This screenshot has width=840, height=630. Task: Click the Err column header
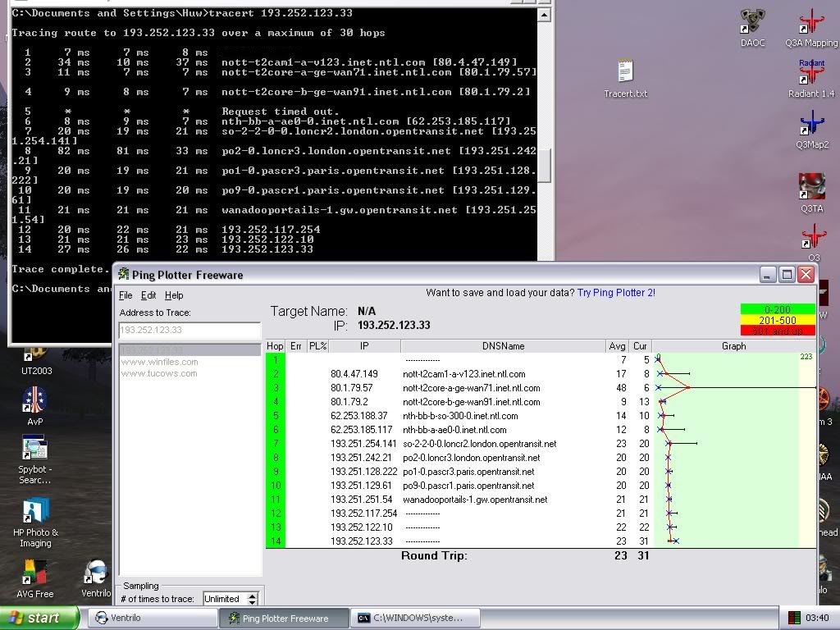[x=295, y=346]
